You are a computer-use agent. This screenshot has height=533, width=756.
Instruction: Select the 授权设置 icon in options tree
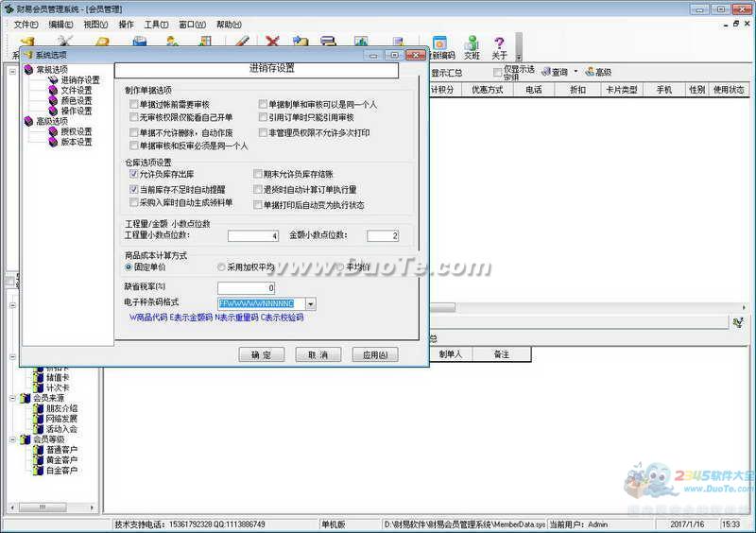point(53,131)
